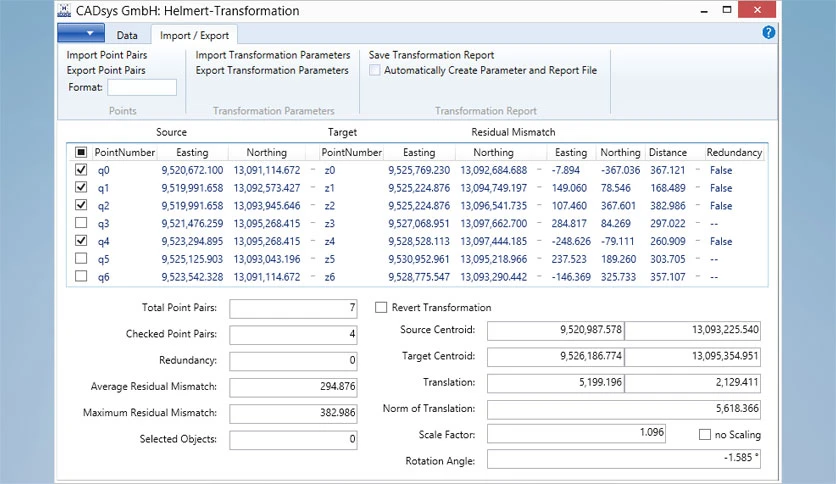
Task: Click into the Format input field
Action: 142,87
